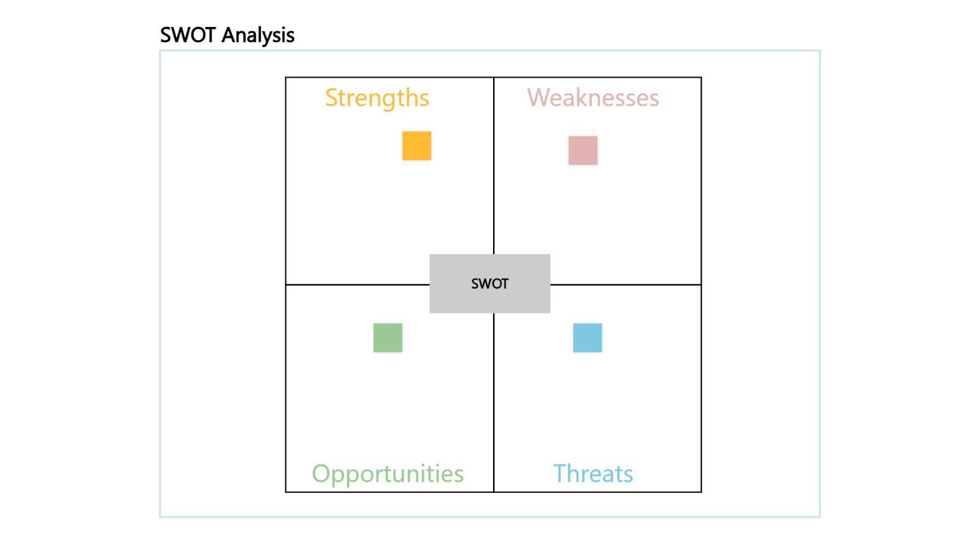Click the horizontal divider between Strengths and Opportunities
The image size is (980, 551).
[x=355, y=285]
